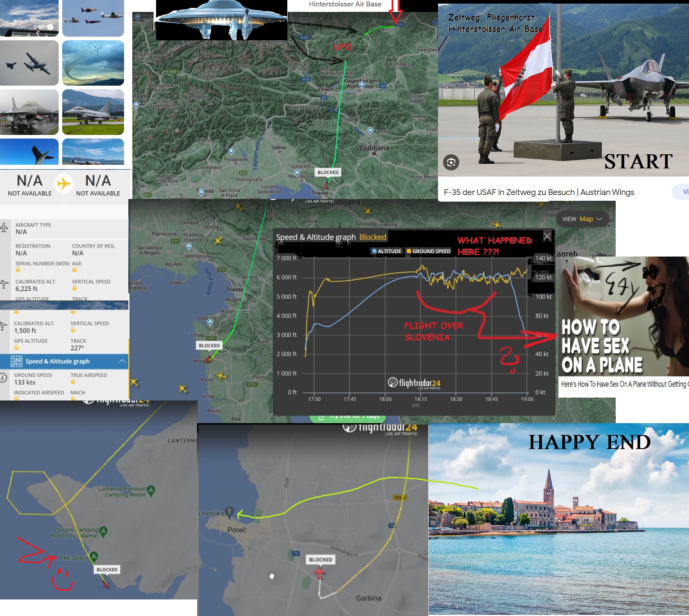Select the yellow aircraft near Grosuplje
This screenshot has width=689, height=616.
tap(367, 210)
